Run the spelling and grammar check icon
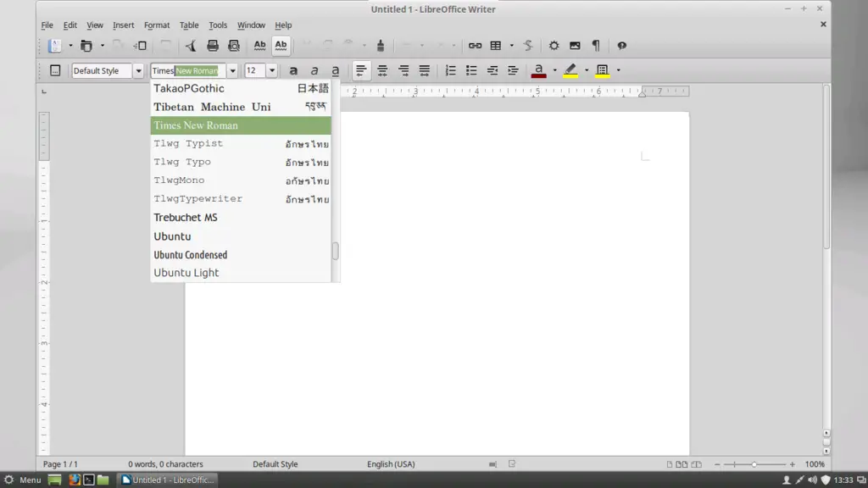 pyautogui.click(x=259, y=46)
